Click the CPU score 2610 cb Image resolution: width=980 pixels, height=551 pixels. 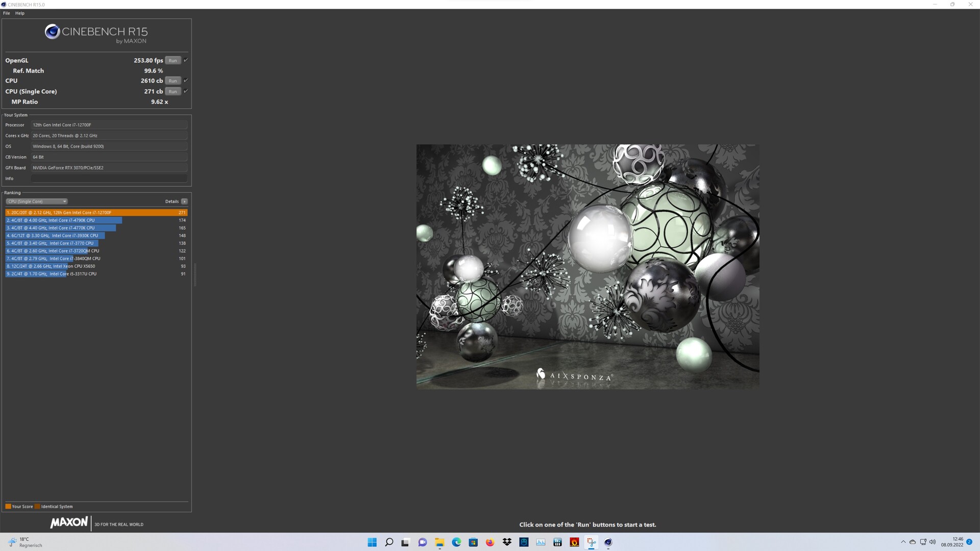[x=152, y=81]
